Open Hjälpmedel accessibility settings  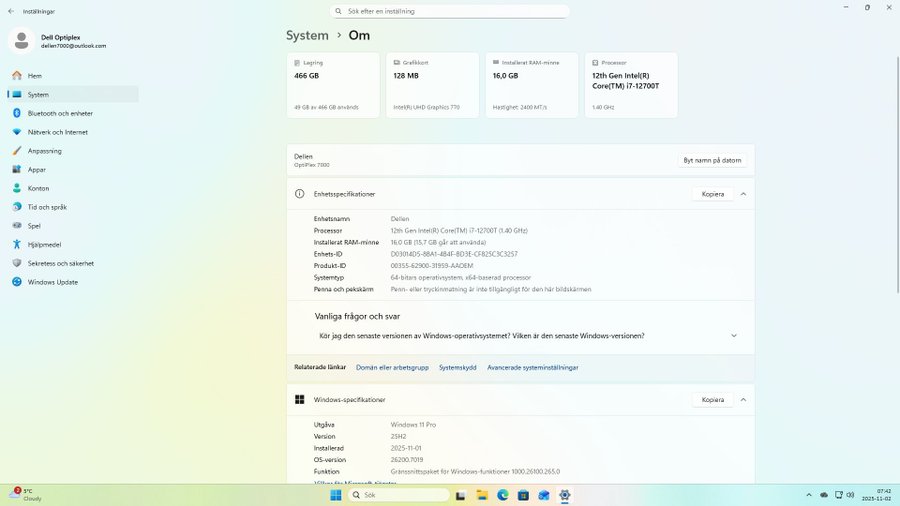point(44,244)
